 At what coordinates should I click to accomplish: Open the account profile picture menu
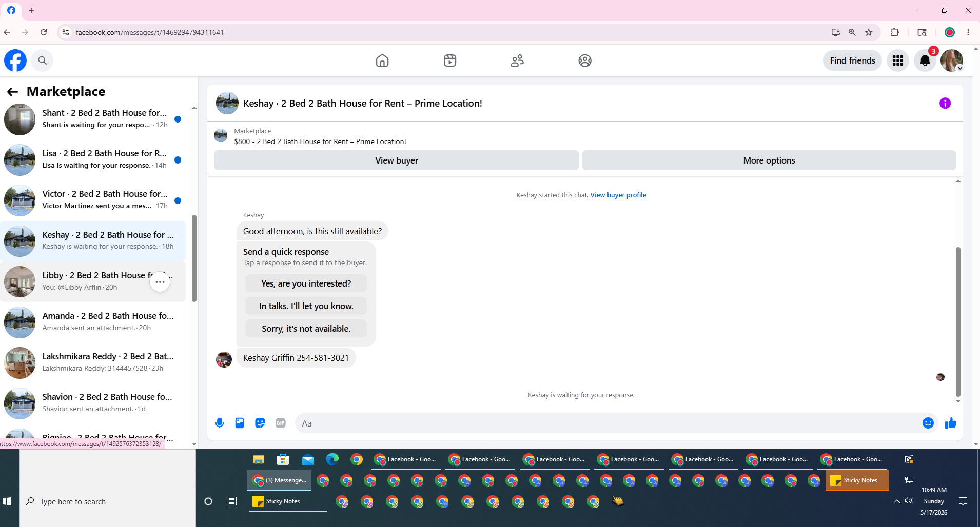(x=952, y=60)
